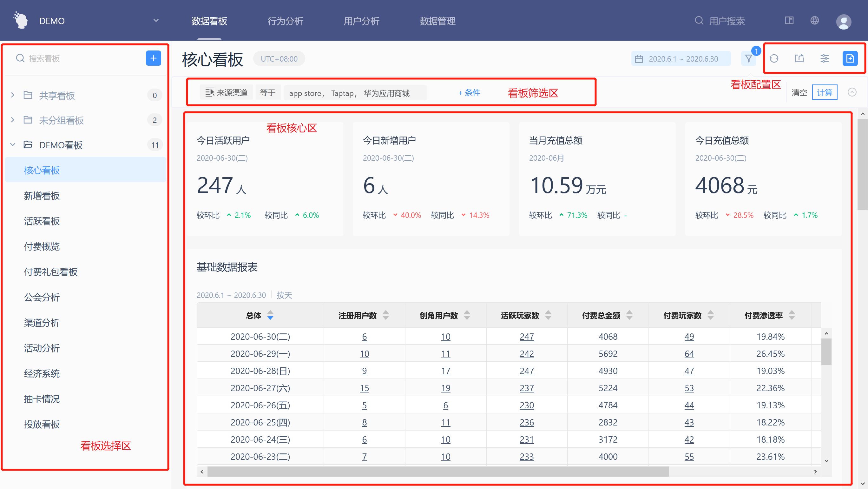Switch to 行为分析 tab

point(286,21)
